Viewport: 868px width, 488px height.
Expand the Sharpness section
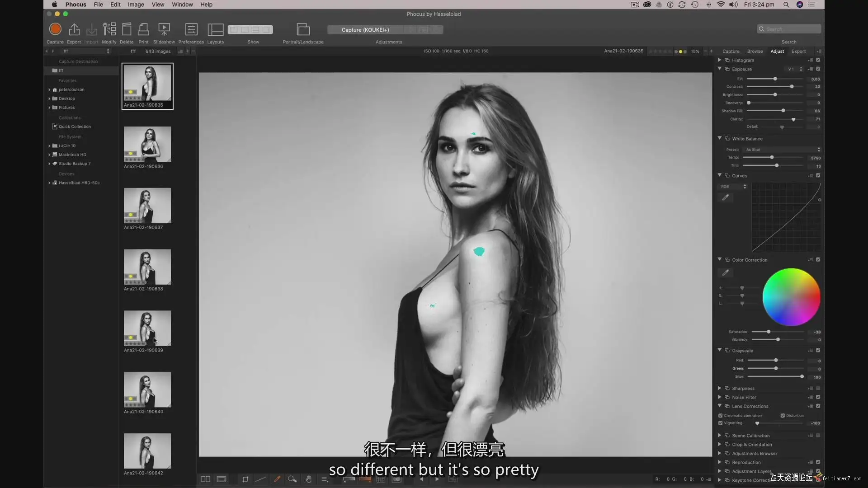coord(719,388)
